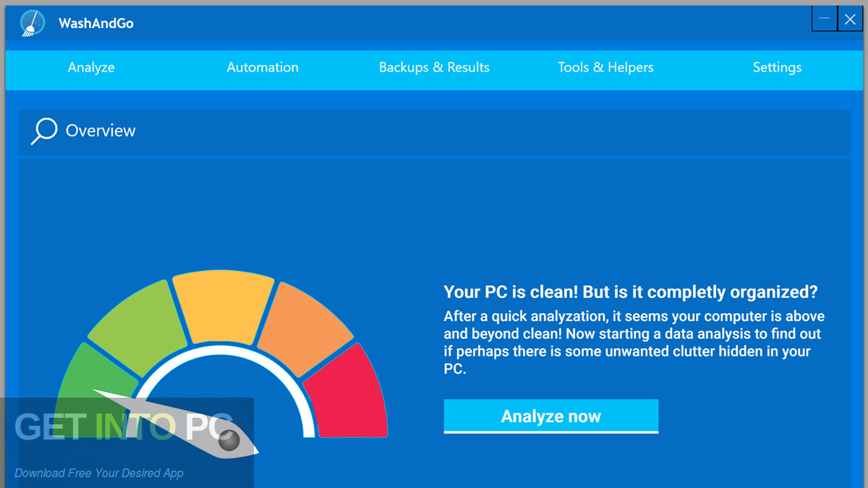Minimize the WashAndGo window

coord(825,20)
